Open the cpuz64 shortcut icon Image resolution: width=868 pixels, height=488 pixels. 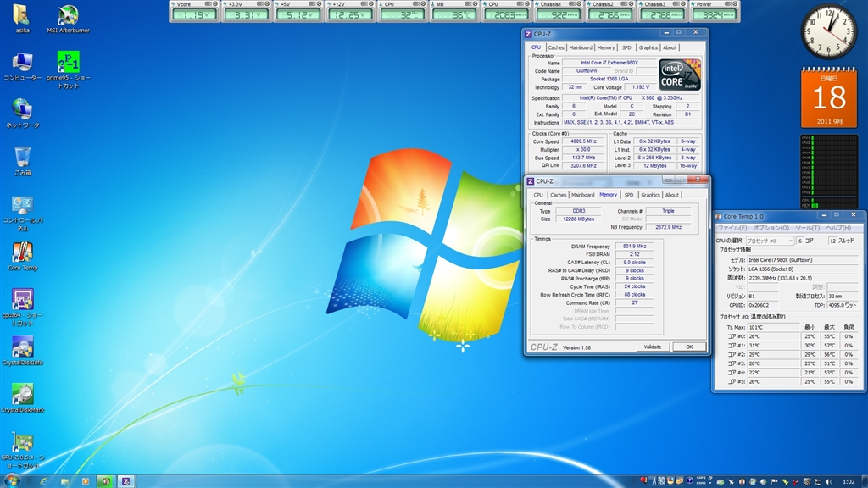coord(23,300)
